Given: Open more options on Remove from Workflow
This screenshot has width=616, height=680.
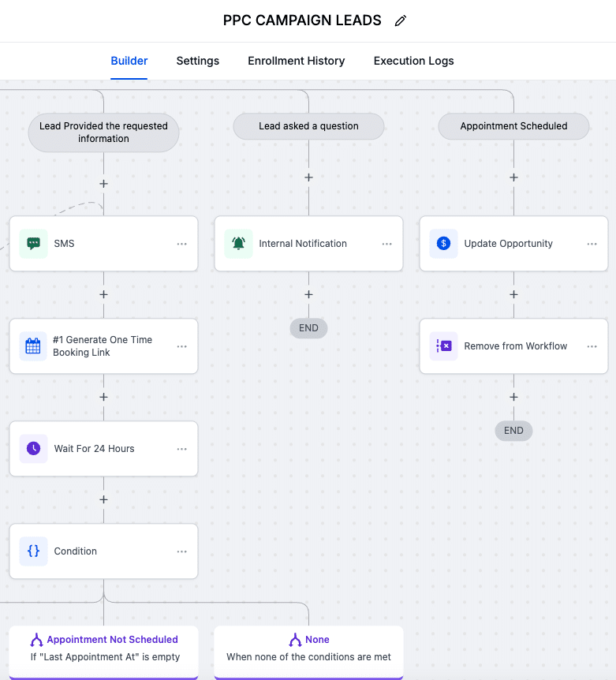Looking at the screenshot, I should pos(592,346).
